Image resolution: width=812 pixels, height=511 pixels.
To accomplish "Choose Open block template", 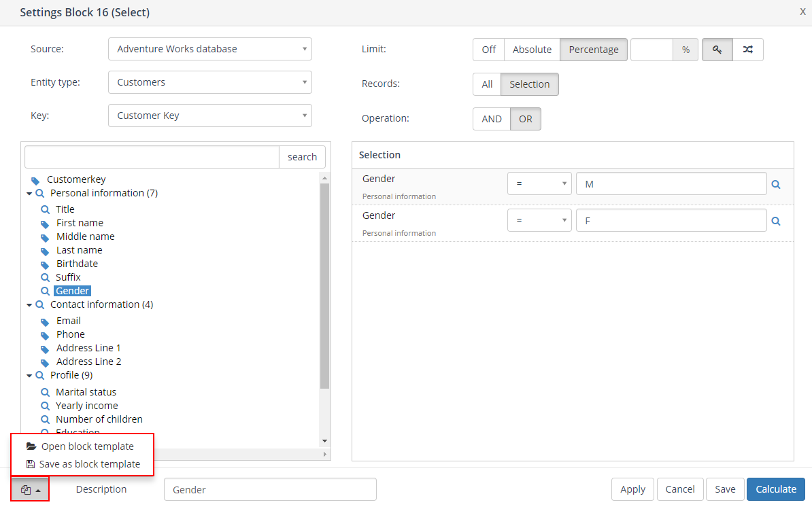I will 87,446.
